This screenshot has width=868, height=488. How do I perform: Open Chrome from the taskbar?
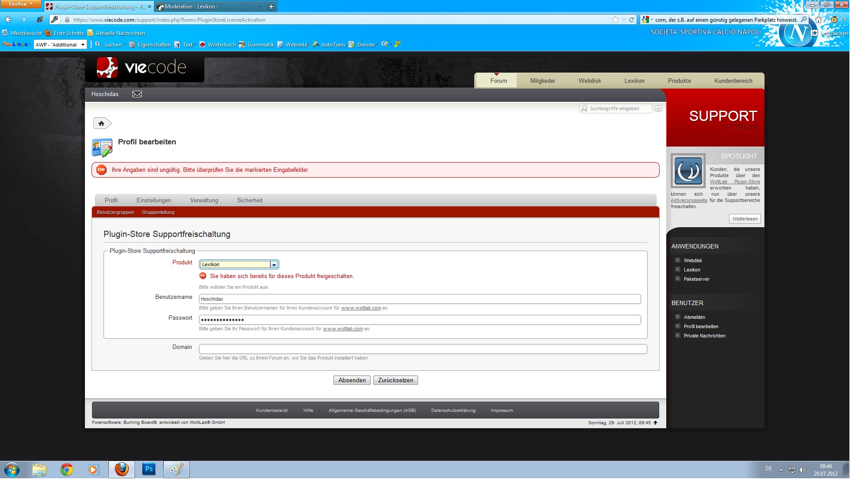(x=67, y=469)
